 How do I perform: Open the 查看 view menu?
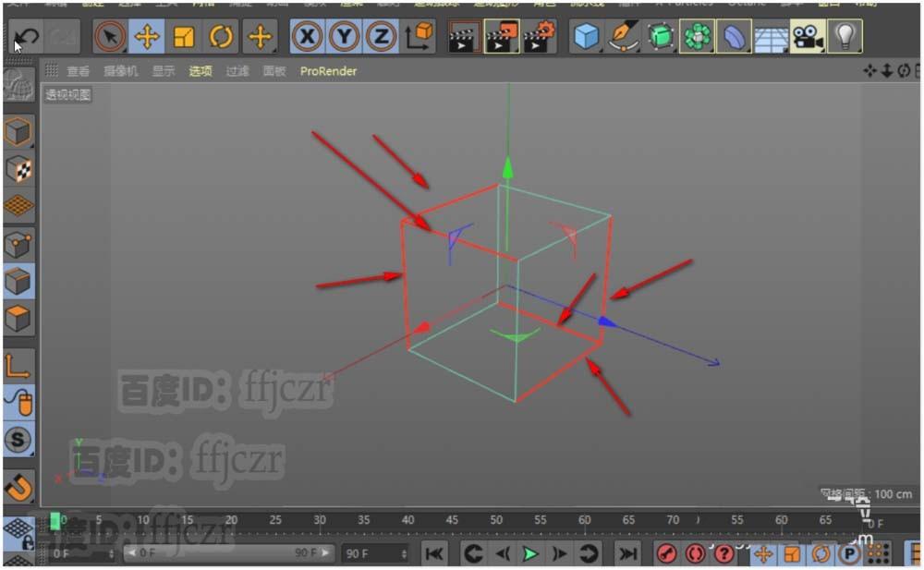coord(79,70)
